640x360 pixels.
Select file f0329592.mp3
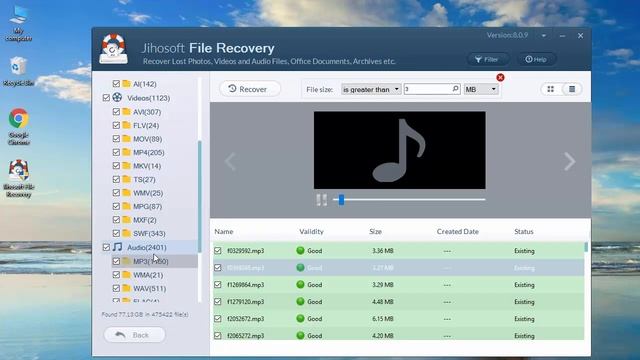245,251
